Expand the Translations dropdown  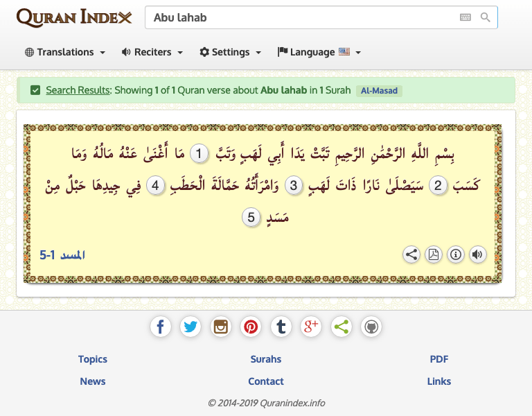coord(65,52)
